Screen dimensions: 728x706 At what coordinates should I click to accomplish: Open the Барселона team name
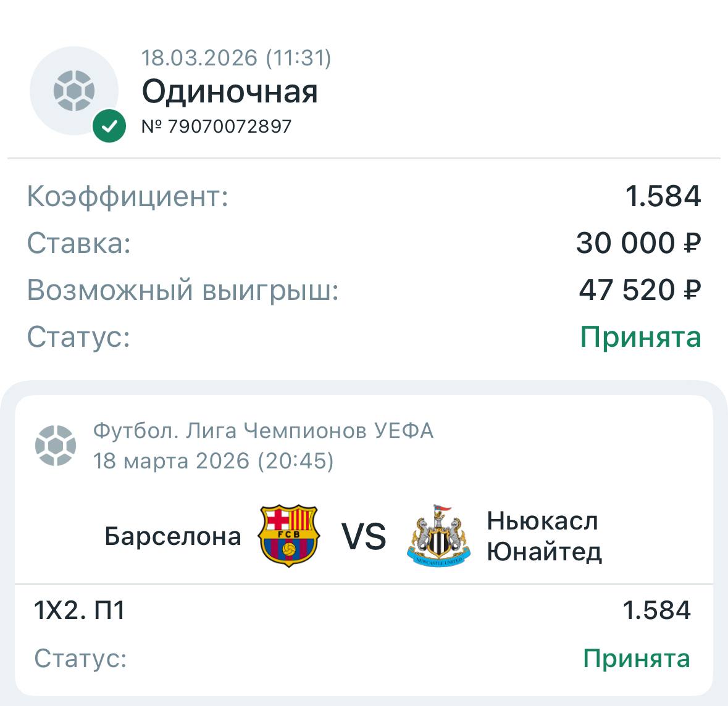click(x=173, y=536)
